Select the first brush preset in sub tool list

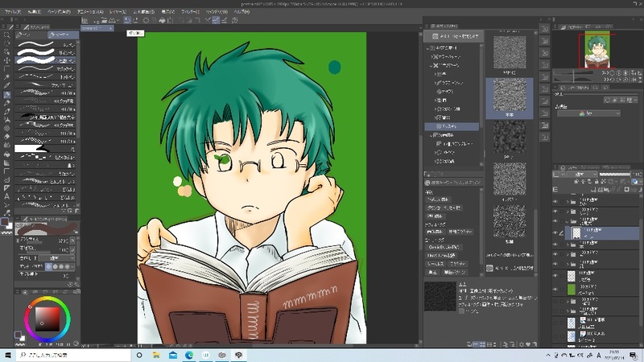point(45,44)
